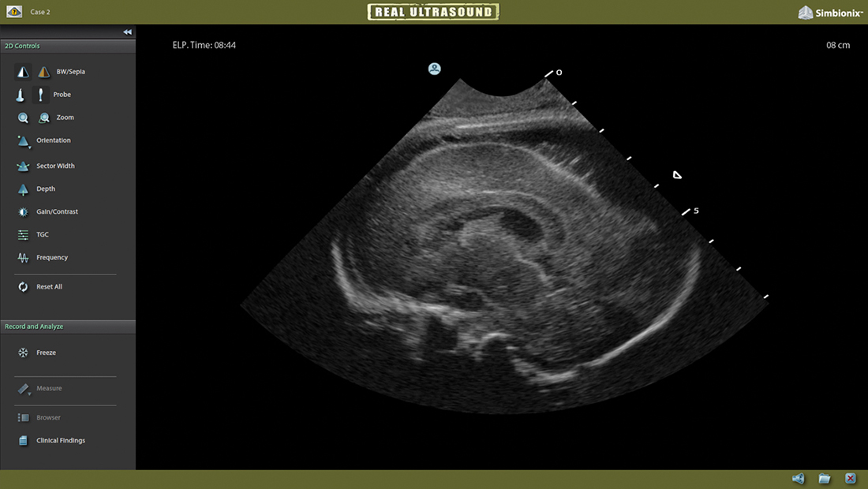The width and height of the screenshot is (868, 489).
Task: Select the second probe type icon
Action: pos(40,95)
